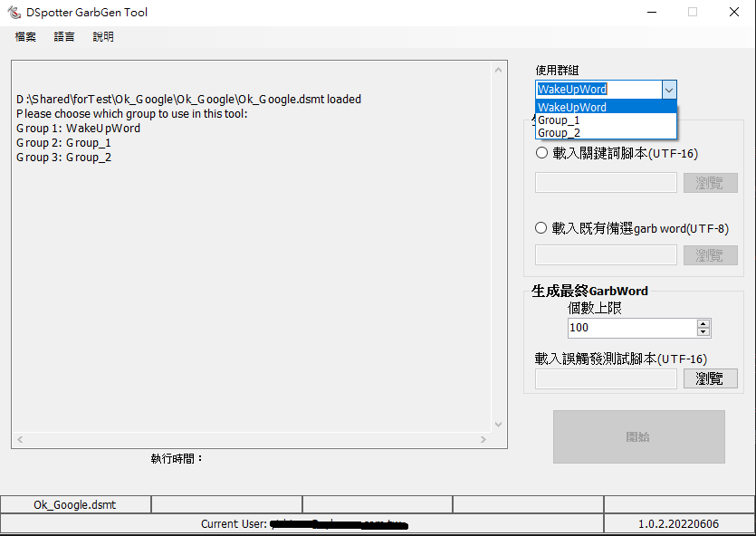Viewport: 756px width, 536px height.
Task: Click 瀏覽 button for garb word file
Action: pos(710,255)
